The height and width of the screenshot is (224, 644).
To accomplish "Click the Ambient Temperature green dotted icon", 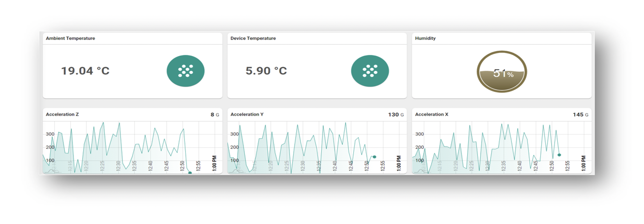I will (x=186, y=71).
